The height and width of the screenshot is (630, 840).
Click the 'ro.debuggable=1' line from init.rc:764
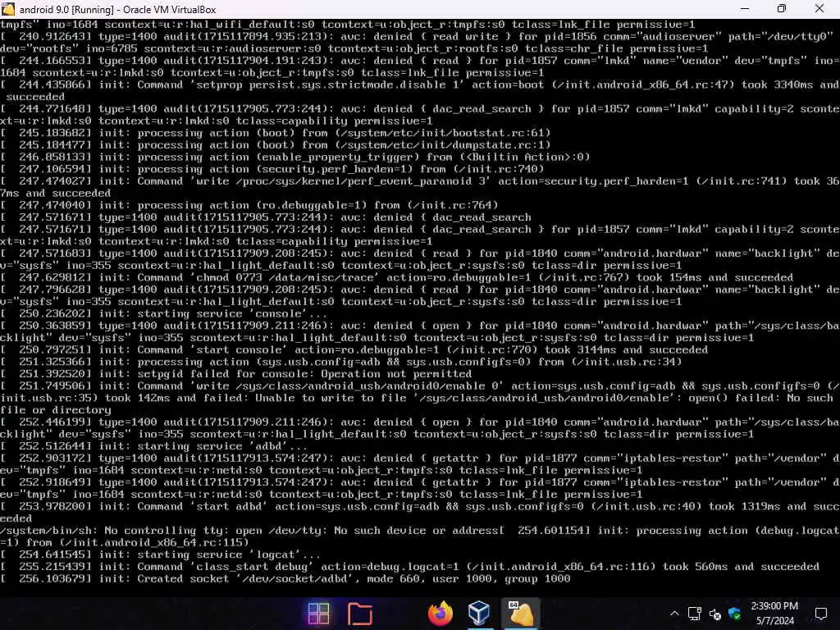(249, 205)
